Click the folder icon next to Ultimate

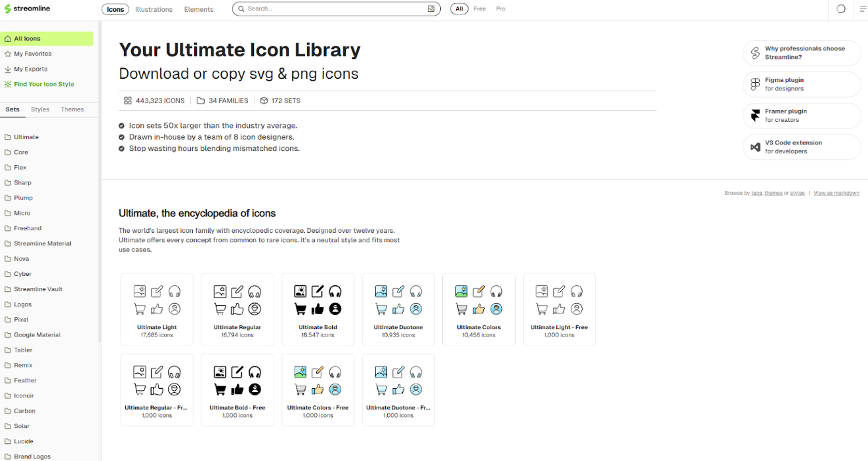click(x=8, y=137)
